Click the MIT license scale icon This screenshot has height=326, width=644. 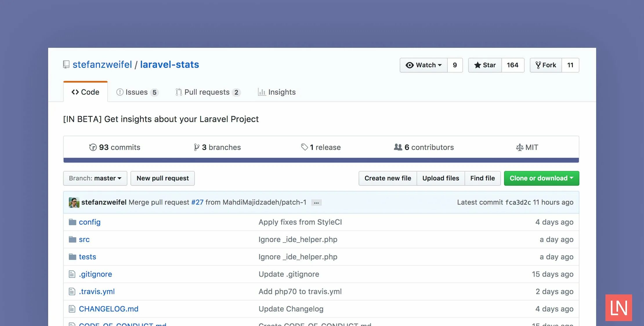point(520,147)
